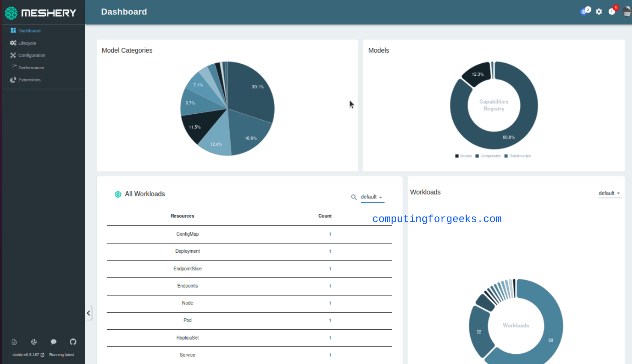Click the Running latest link
The height and width of the screenshot is (364, 632).
point(61,354)
